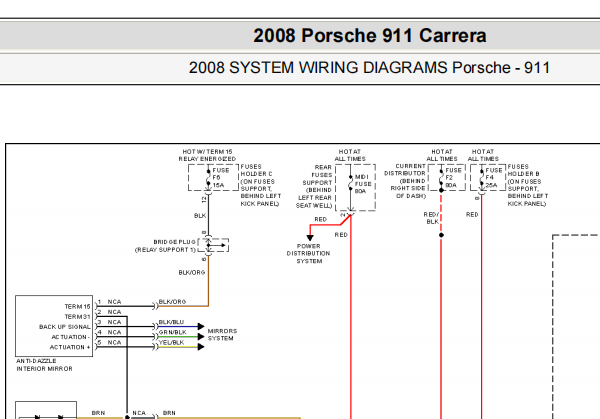Select the "TERM 15" pin label

[77, 307]
